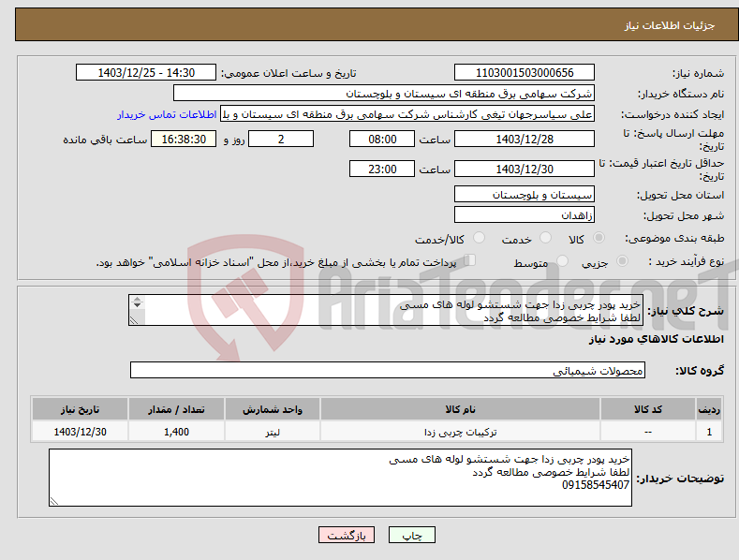Click the delivery city field زاهدان
This screenshot has width=739, height=560.
point(525,215)
